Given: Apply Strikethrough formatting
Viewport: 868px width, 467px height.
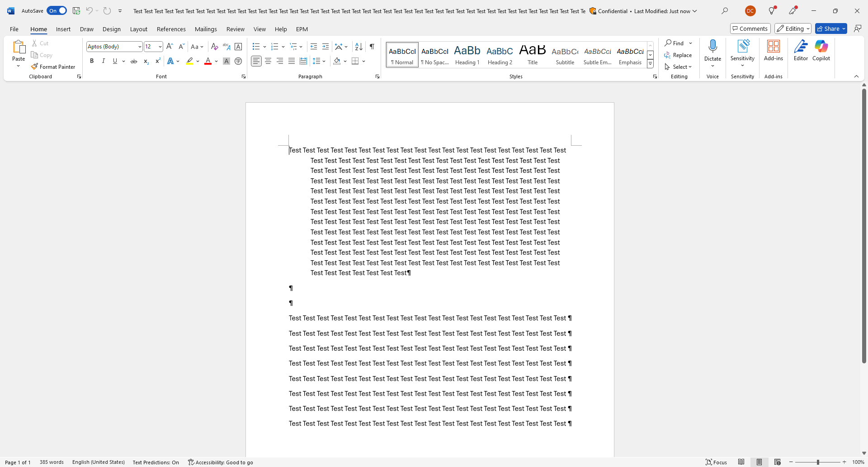Looking at the screenshot, I should pyautogui.click(x=134, y=61).
